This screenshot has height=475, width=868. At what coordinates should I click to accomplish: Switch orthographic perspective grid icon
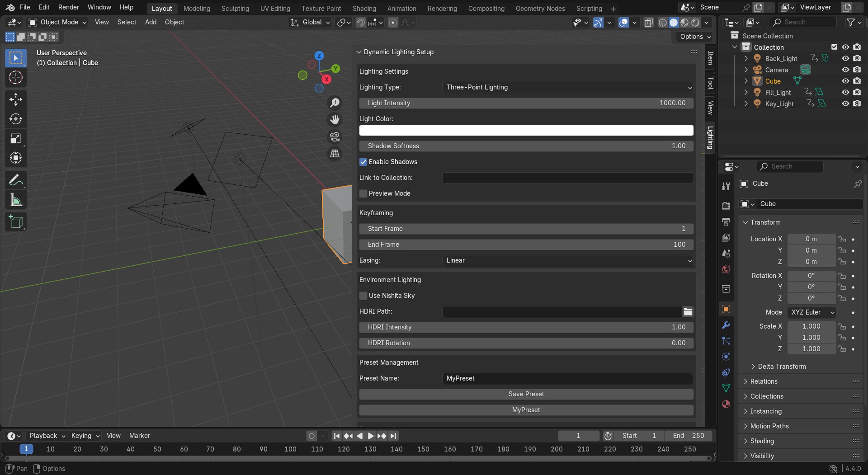click(x=335, y=154)
